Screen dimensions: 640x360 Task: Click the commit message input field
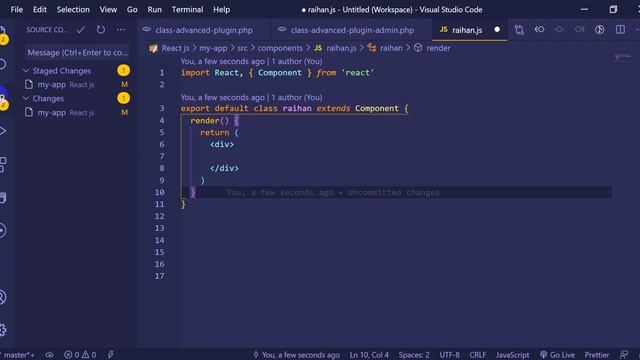[77, 52]
